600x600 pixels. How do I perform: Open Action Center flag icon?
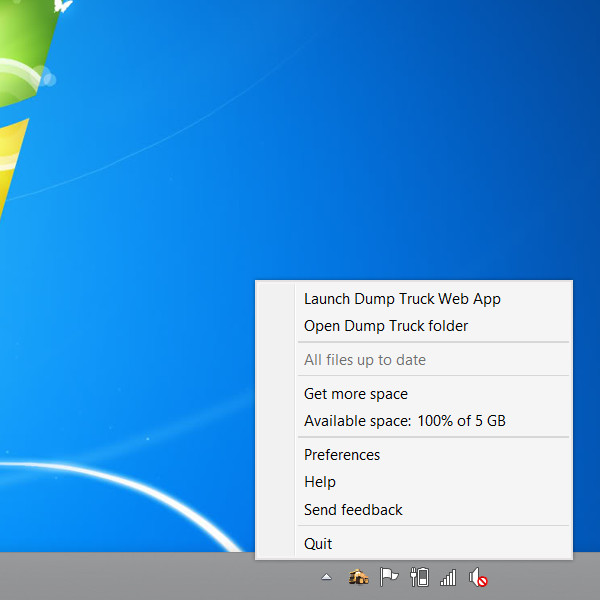[x=388, y=577]
